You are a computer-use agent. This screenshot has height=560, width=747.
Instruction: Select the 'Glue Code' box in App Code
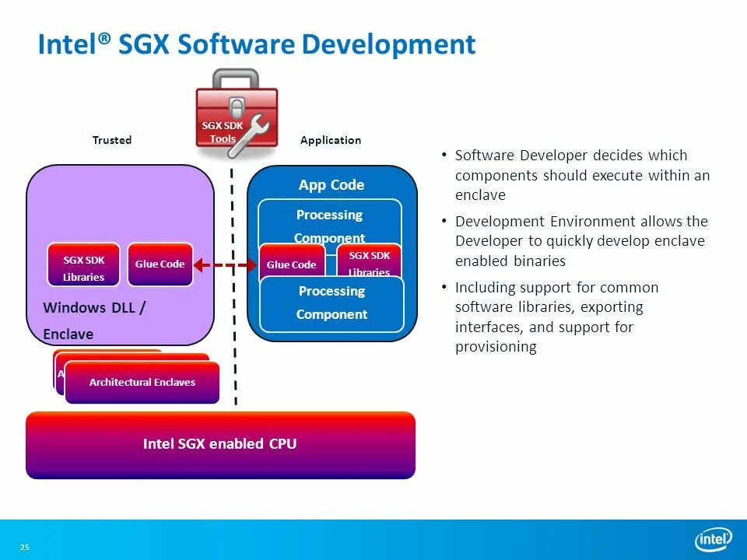[x=292, y=262]
